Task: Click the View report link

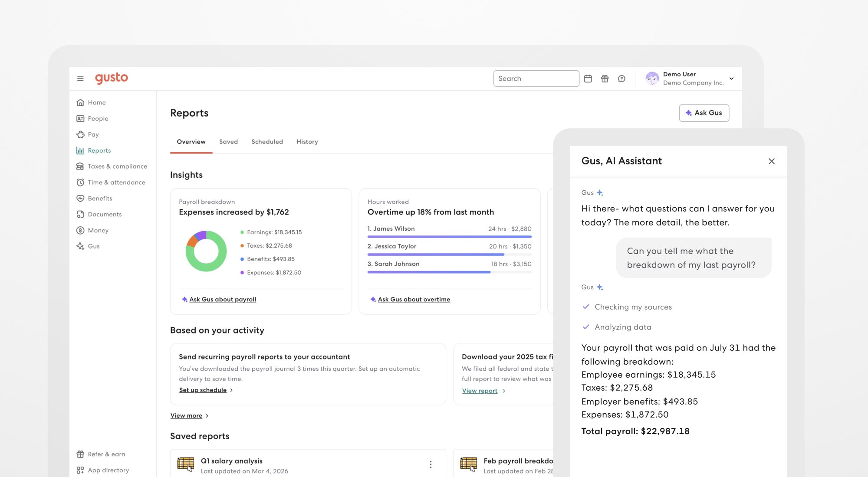Action: tap(480, 391)
